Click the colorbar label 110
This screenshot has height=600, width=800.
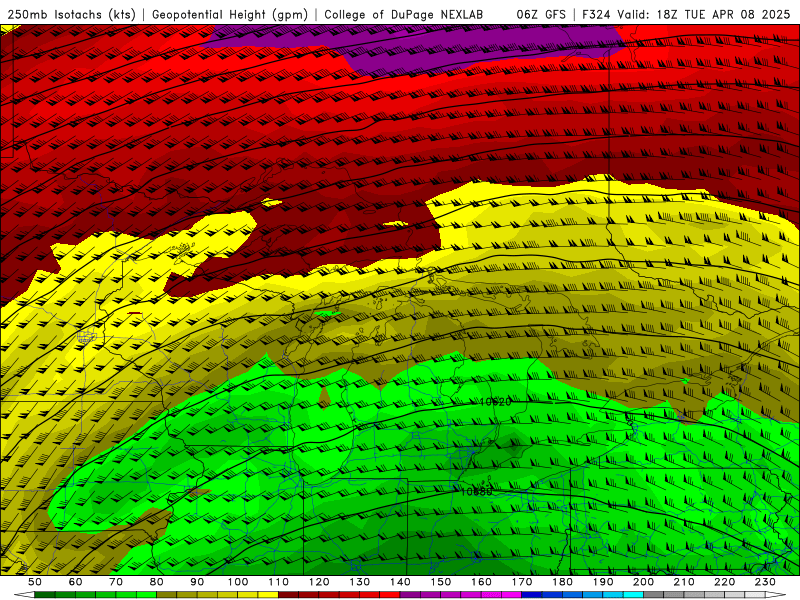tap(278, 582)
